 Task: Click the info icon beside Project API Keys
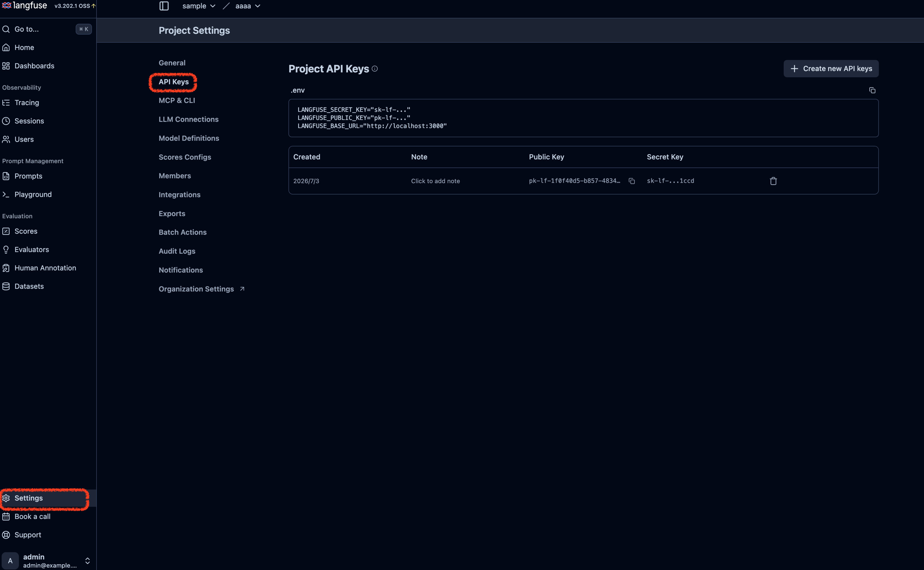click(x=375, y=69)
